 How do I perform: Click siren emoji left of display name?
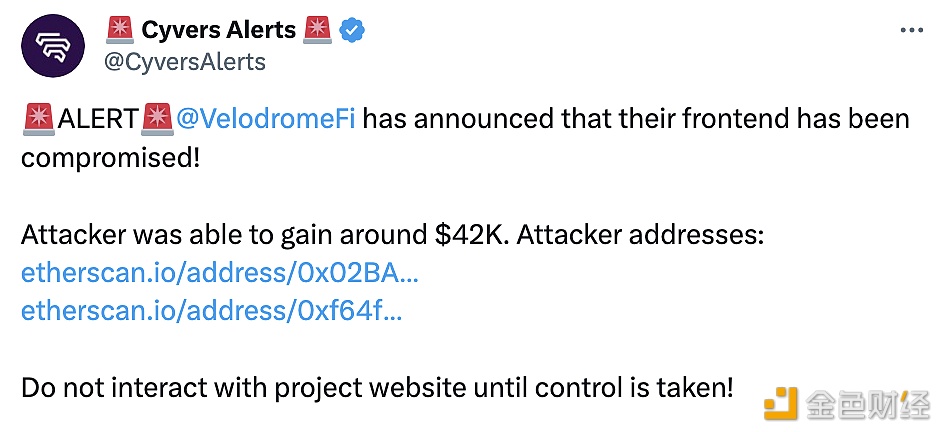pos(120,30)
